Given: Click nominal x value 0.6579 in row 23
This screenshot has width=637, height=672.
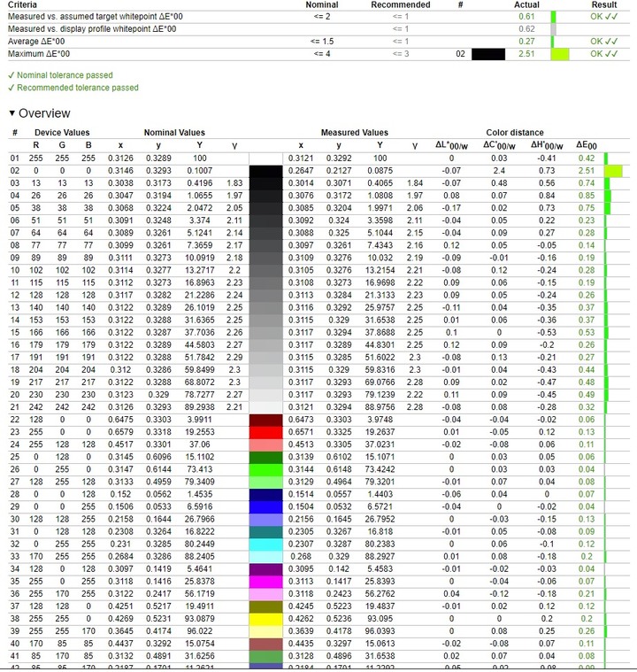Looking at the screenshot, I should pos(120,432).
